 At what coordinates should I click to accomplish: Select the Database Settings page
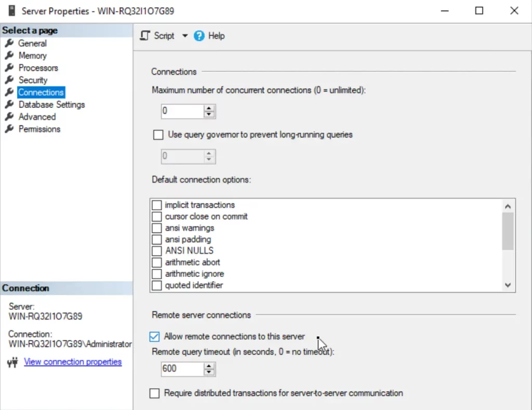click(51, 104)
